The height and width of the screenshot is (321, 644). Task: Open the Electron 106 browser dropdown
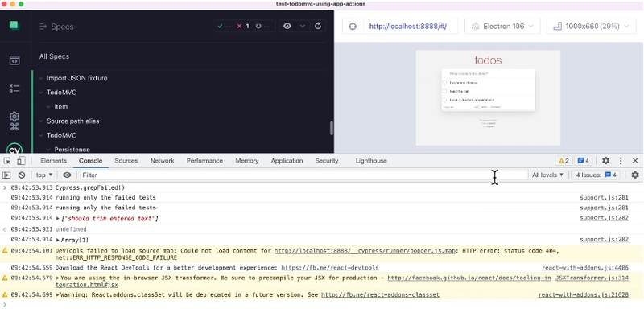click(502, 27)
